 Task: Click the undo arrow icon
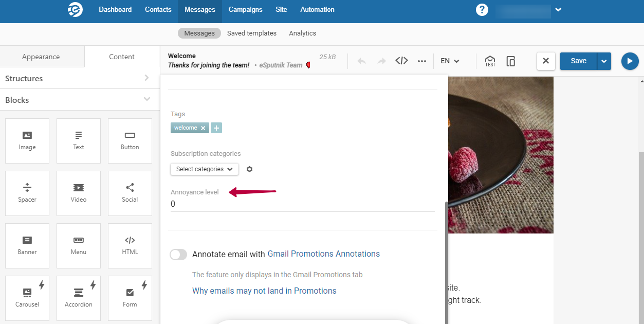(361, 61)
